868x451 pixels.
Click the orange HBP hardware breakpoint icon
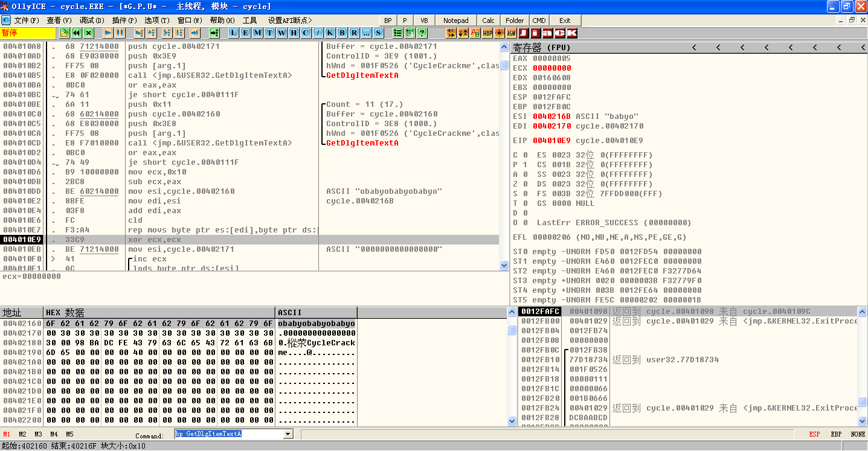[487, 33]
